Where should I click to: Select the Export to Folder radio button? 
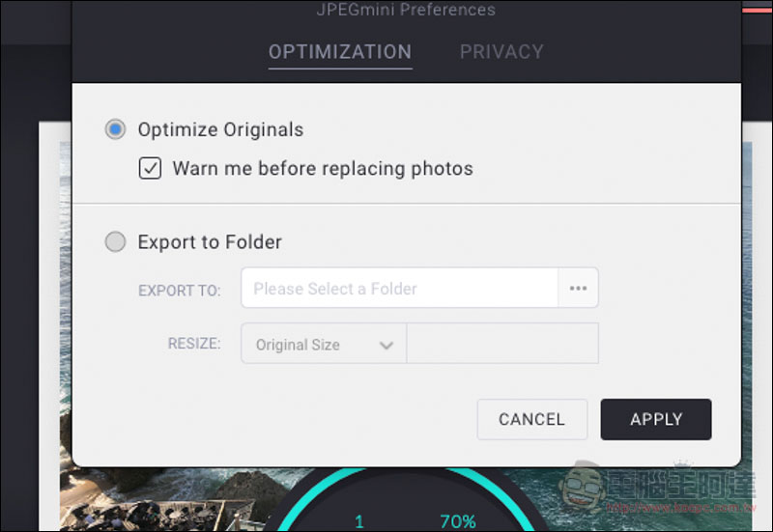(x=115, y=242)
